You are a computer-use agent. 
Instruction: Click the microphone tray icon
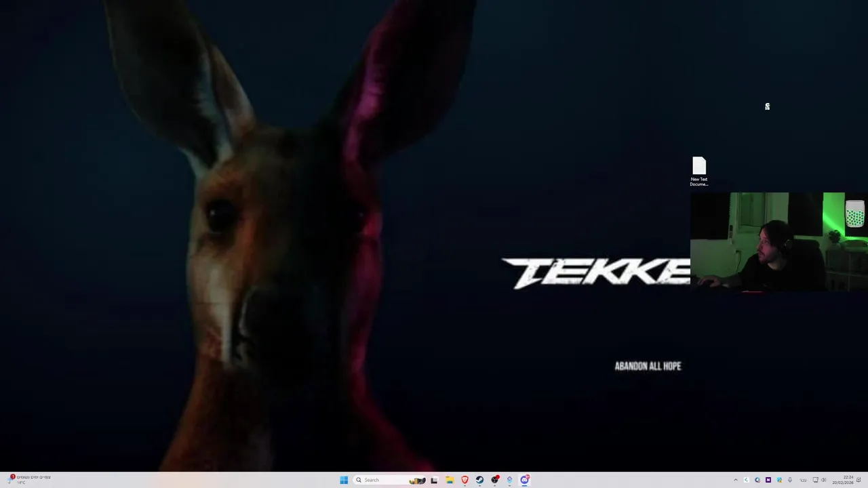[x=790, y=480]
